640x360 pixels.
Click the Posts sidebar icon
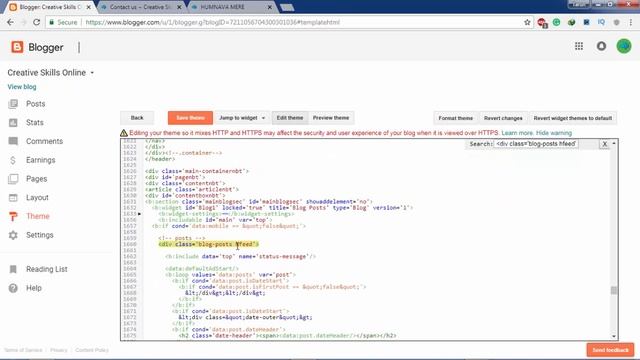point(13,104)
